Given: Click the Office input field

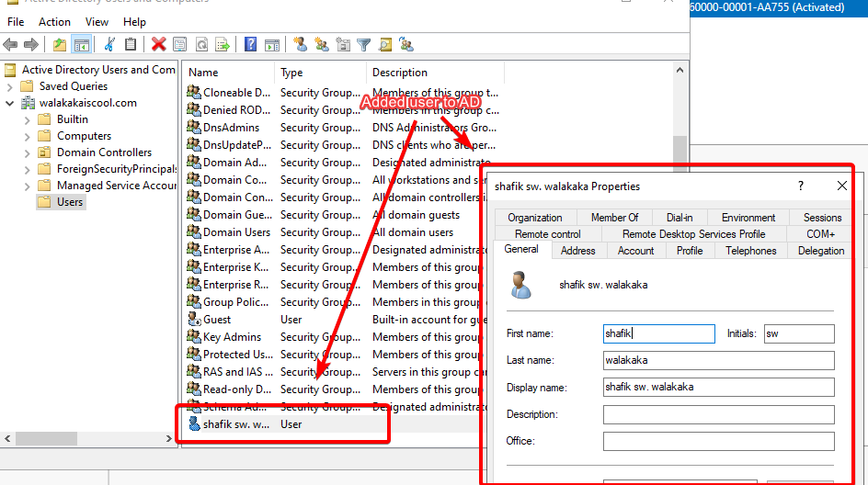Looking at the screenshot, I should (718, 441).
